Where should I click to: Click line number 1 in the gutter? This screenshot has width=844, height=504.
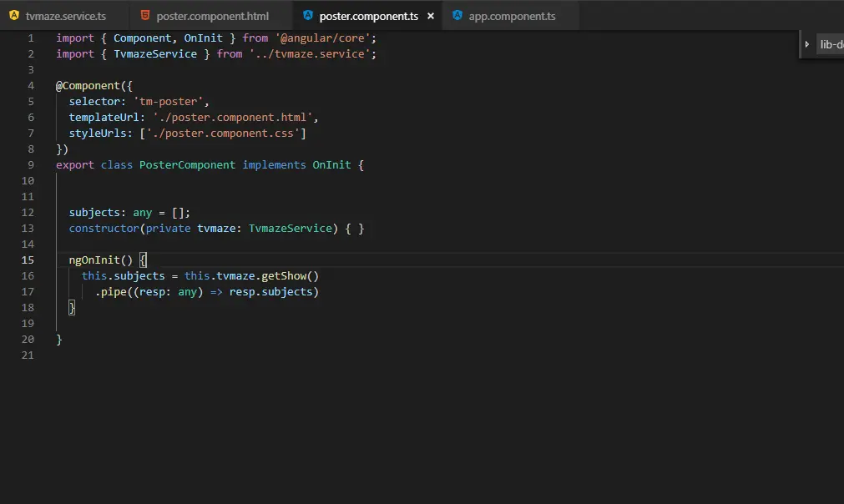click(31, 38)
